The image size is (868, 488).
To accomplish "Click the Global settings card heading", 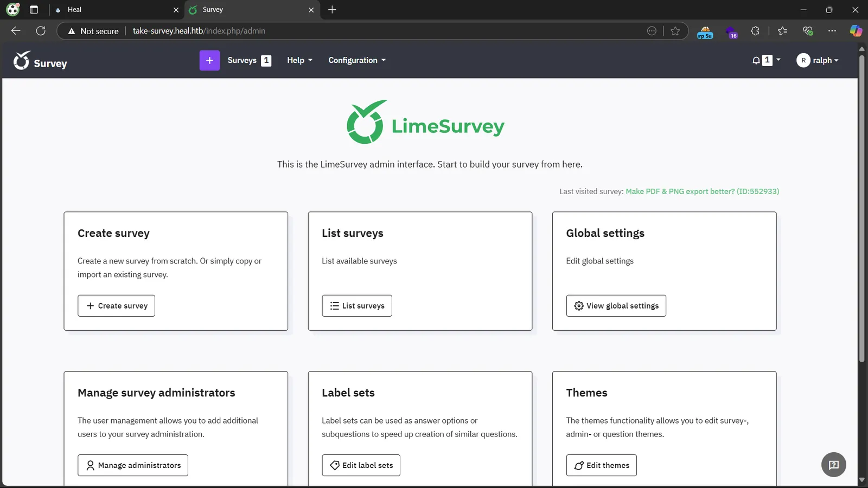I will click(605, 233).
